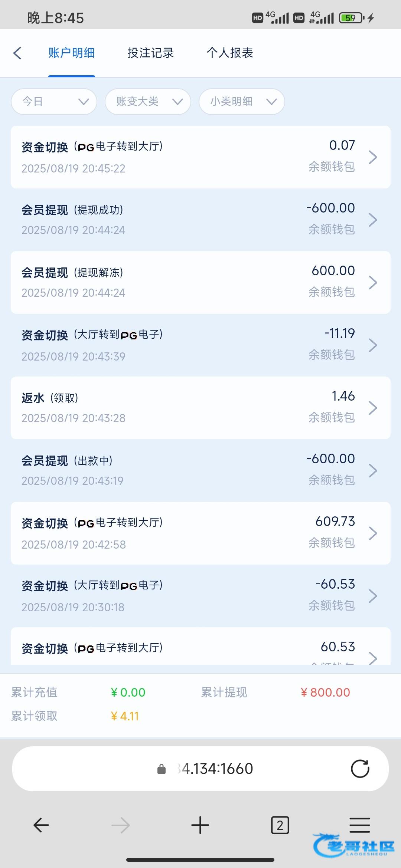Open the browser hamburger menu
Viewport: 401px width, 868px height.
(x=359, y=825)
